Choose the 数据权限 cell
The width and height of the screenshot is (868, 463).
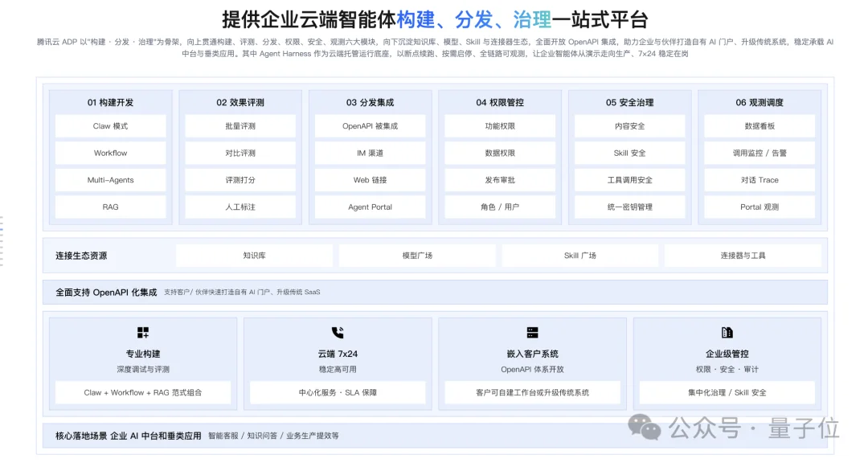500,153
